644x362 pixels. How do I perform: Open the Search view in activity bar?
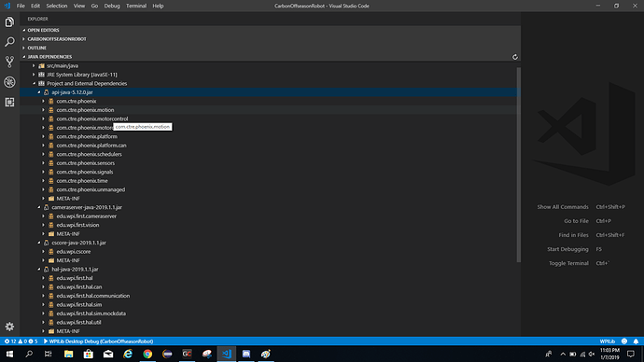9,42
